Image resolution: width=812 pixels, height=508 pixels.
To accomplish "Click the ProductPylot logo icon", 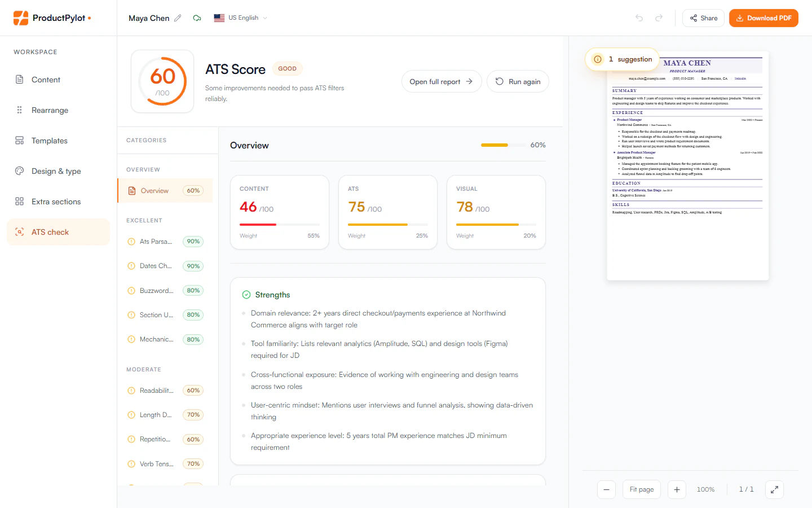I will [21, 18].
